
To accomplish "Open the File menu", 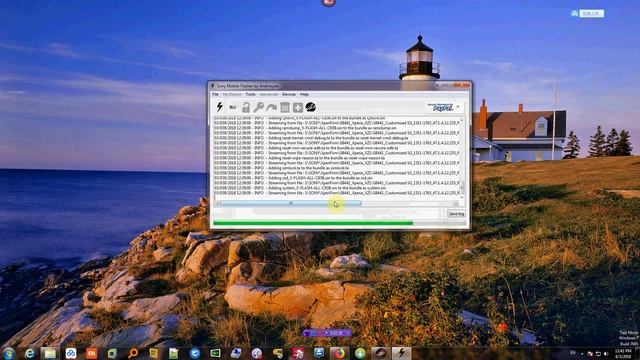I will (215, 94).
